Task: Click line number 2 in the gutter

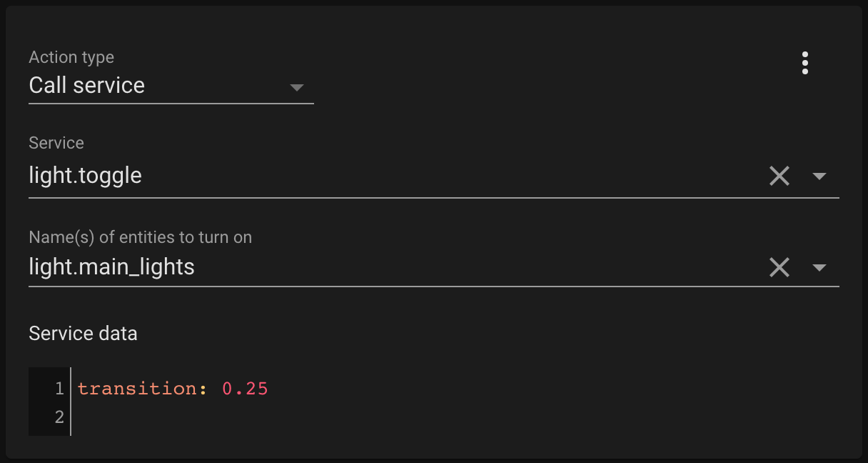Action: (59, 416)
